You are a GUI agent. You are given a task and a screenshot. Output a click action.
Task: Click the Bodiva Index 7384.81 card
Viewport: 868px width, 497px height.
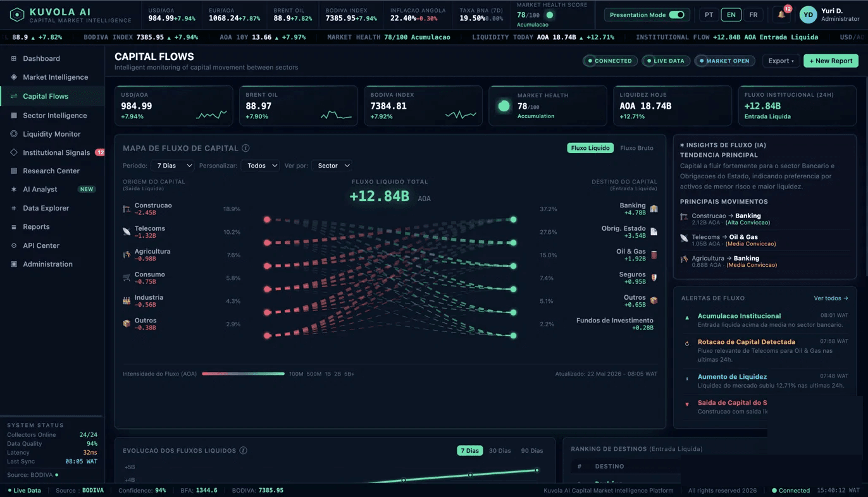pyautogui.click(x=423, y=106)
